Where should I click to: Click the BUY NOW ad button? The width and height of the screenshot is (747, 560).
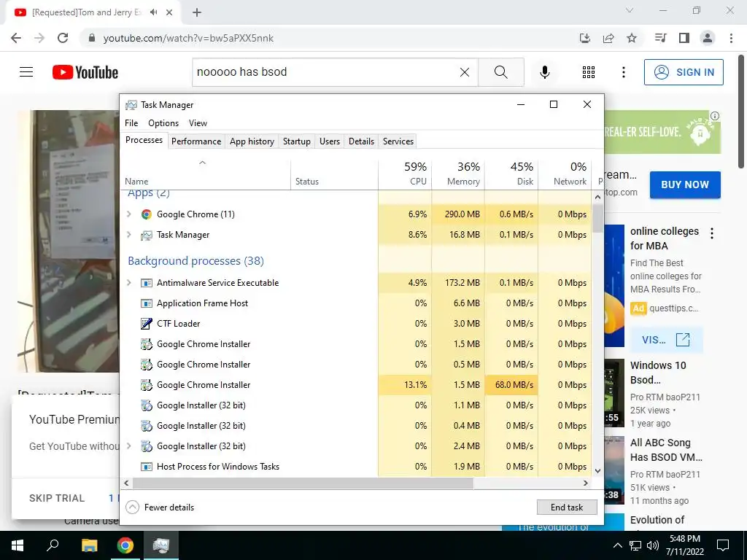(685, 184)
